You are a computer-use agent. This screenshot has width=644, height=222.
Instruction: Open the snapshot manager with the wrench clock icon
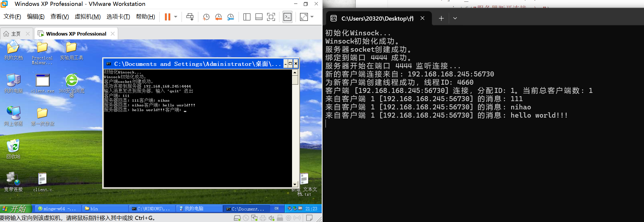coord(231,17)
